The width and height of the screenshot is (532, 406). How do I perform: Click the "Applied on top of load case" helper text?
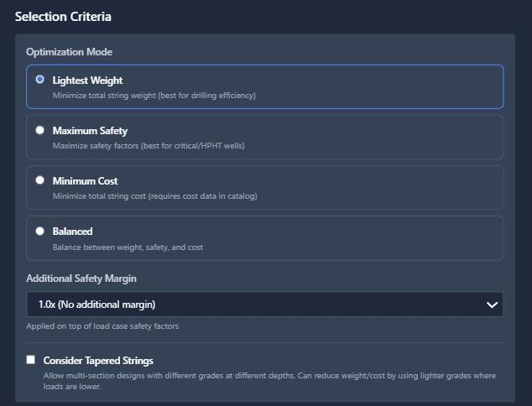click(102, 325)
